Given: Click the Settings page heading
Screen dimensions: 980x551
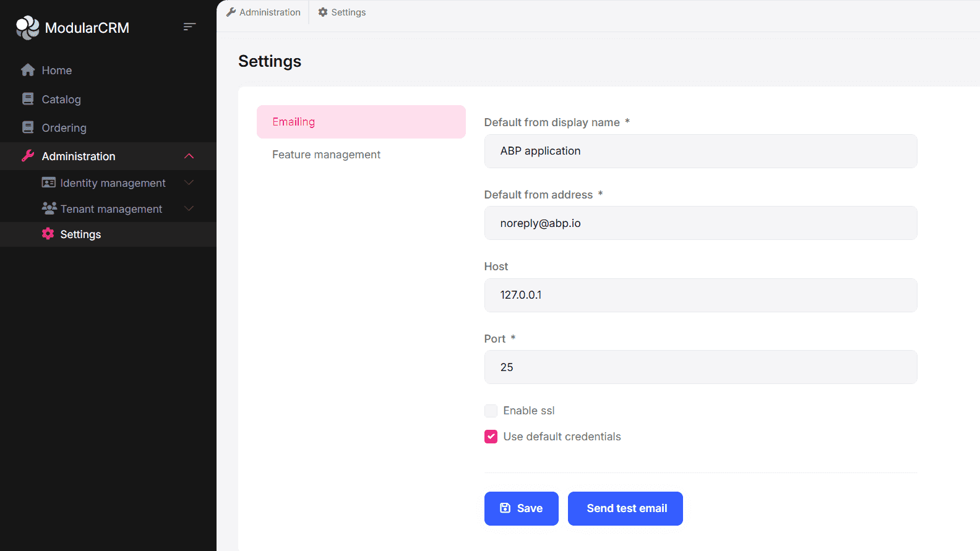Looking at the screenshot, I should click(x=270, y=61).
